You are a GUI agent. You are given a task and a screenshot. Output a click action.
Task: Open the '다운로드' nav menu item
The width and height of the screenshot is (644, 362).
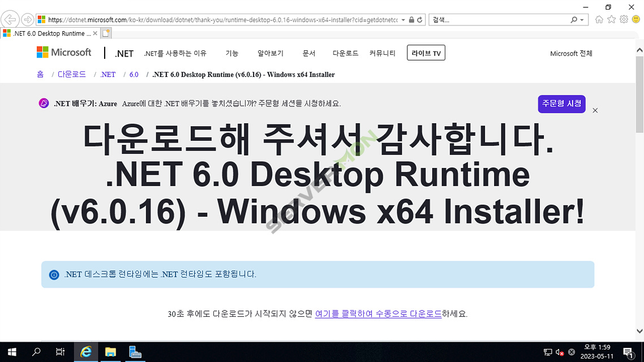tap(345, 53)
